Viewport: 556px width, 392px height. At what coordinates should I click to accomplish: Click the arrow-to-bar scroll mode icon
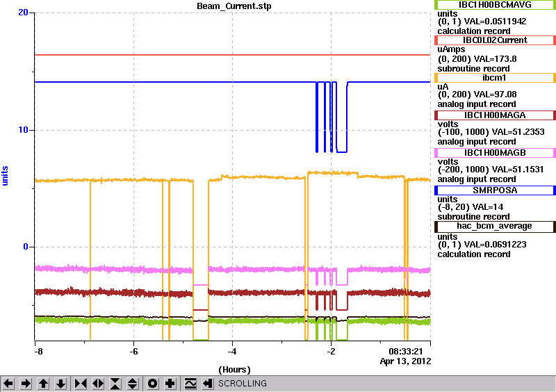pos(208,384)
